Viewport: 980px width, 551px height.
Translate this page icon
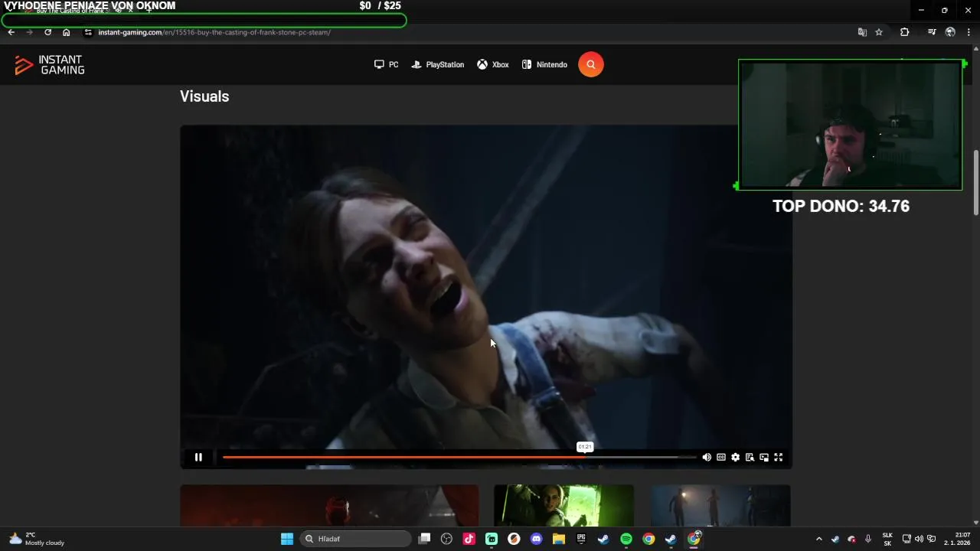(x=862, y=32)
